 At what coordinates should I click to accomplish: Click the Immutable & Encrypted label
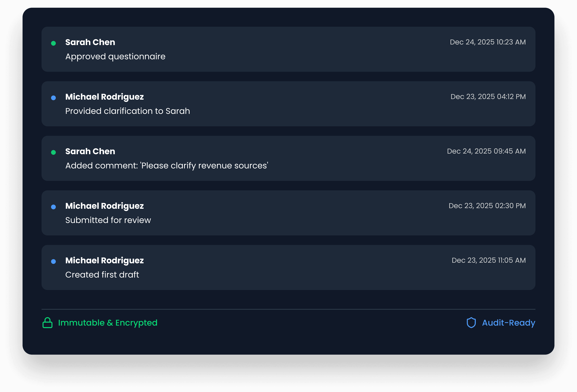(x=108, y=323)
